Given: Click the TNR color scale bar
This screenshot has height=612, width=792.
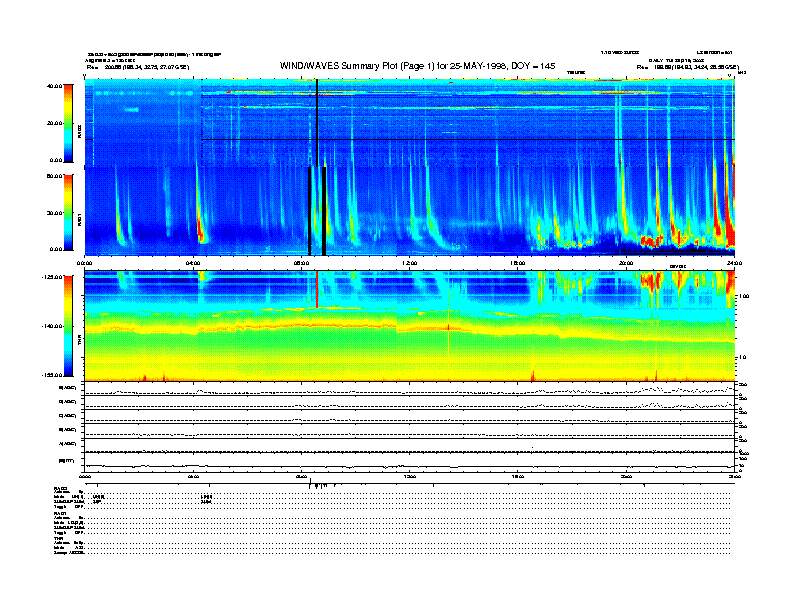Looking at the screenshot, I should [x=68, y=326].
